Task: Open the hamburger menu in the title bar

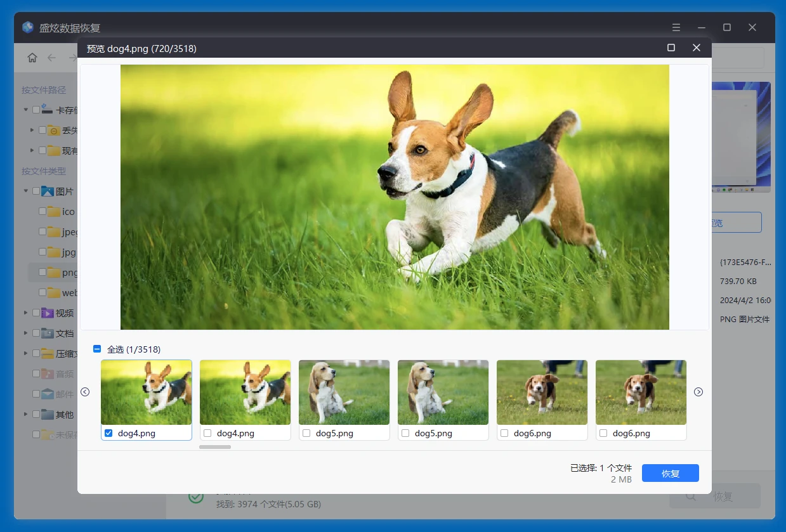Action: [676, 28]
